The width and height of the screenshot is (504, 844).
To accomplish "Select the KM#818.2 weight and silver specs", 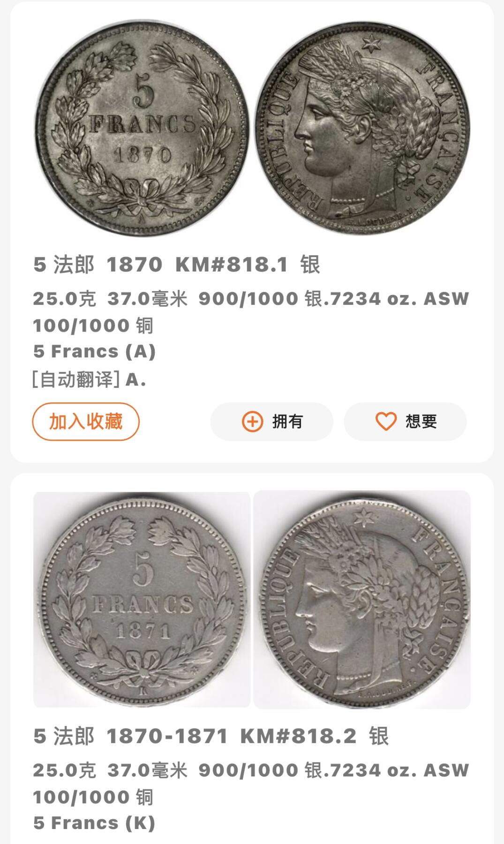I will 251,784.
